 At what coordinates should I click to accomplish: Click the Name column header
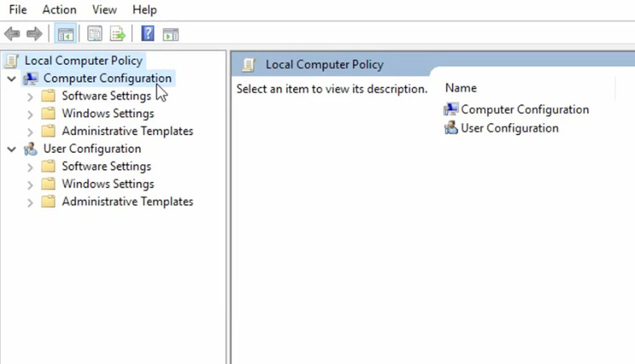coord(461,88)
